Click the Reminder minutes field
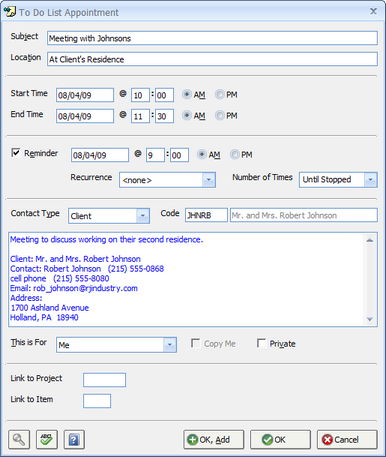This screenshot has height=457, width=386. [x=179, y=155]
